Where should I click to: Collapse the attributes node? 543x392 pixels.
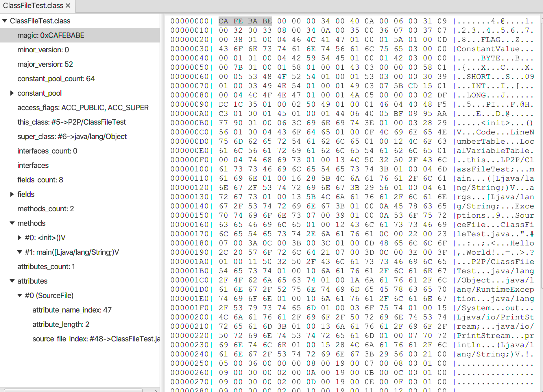click(12, 281)
